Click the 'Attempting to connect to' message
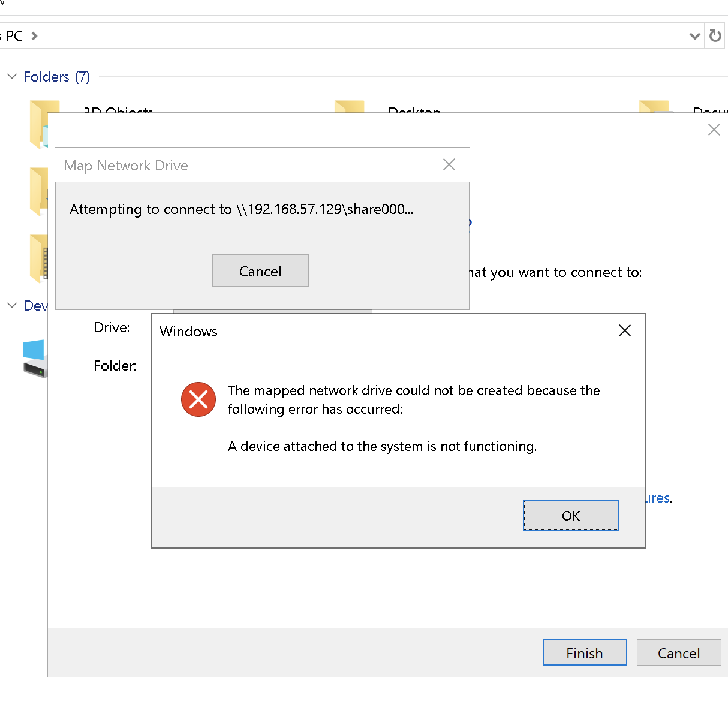 click(242, 209)
